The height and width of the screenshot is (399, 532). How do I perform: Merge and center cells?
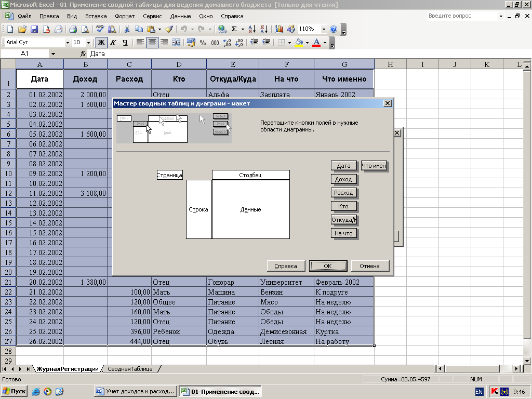pyautogui.click(x=176, y=43)
